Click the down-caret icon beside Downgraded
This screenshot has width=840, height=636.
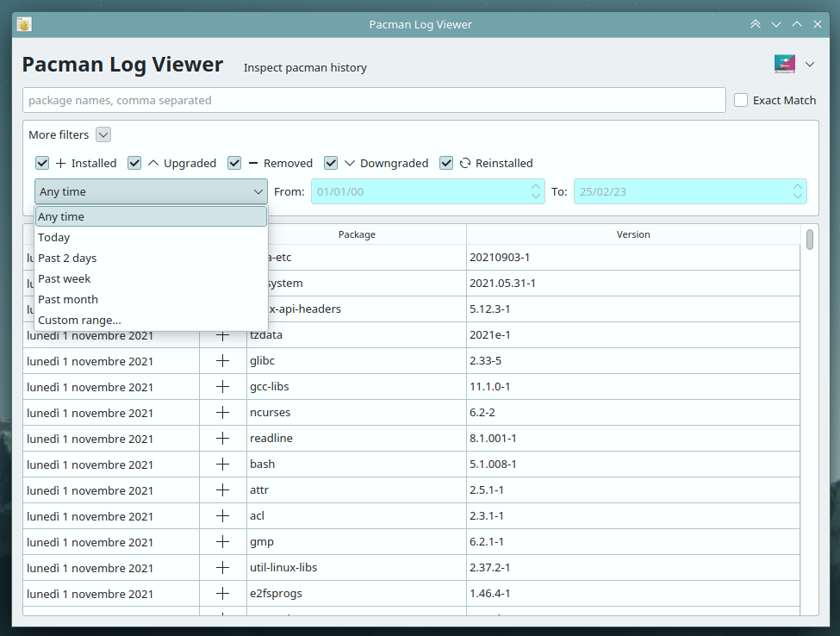point(349,163)
